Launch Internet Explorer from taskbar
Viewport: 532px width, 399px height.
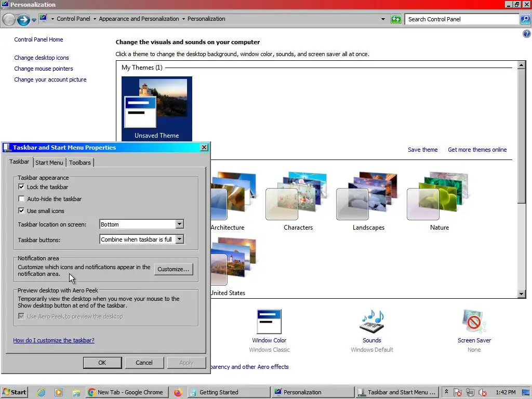[x=42, y=393]
